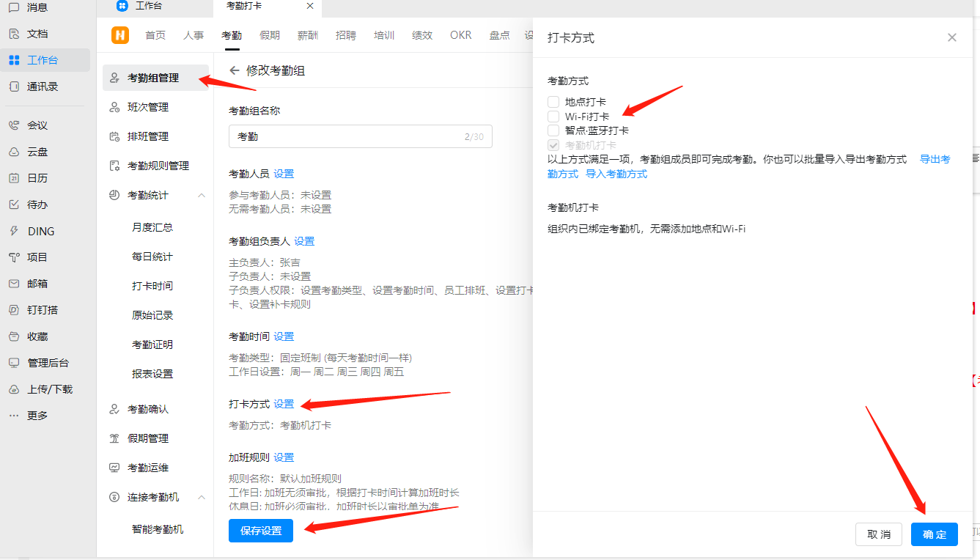Viewport: 980px width, 560px height.
Task: Select 班次管理 in the left menu
Action: coord(147,107)
